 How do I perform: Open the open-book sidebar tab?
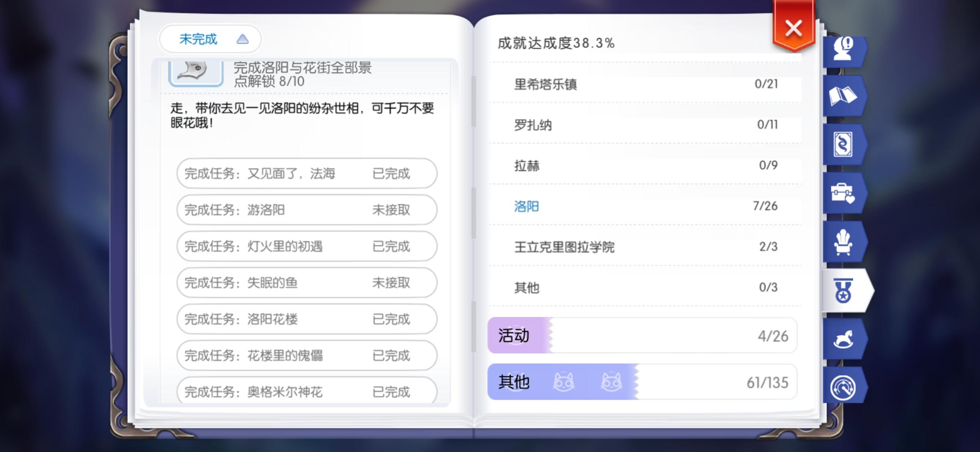tap(844, 96)
